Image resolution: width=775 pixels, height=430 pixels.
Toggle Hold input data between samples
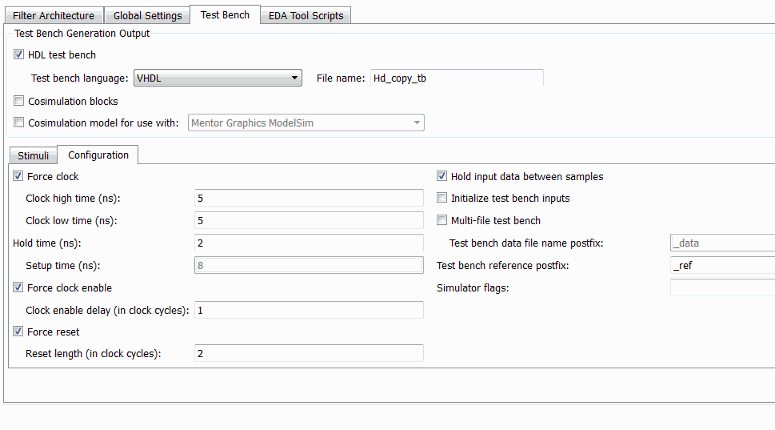pos(442,177)
